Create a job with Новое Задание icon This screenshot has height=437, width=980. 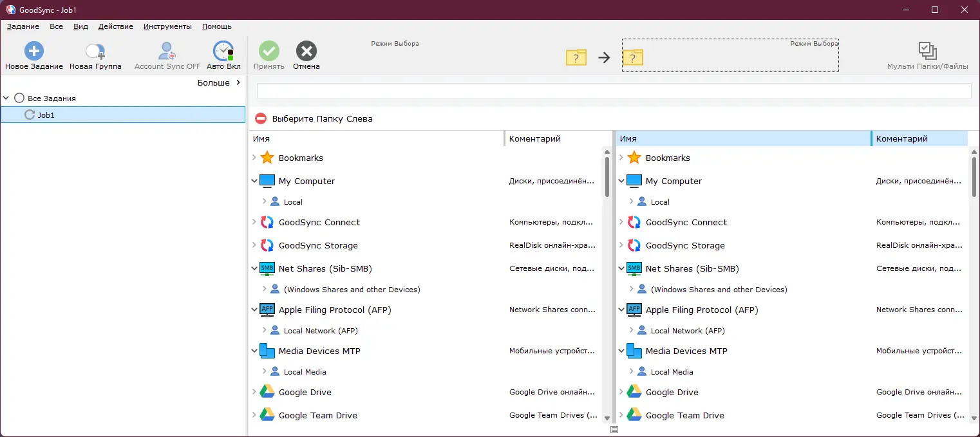point(34,51)
